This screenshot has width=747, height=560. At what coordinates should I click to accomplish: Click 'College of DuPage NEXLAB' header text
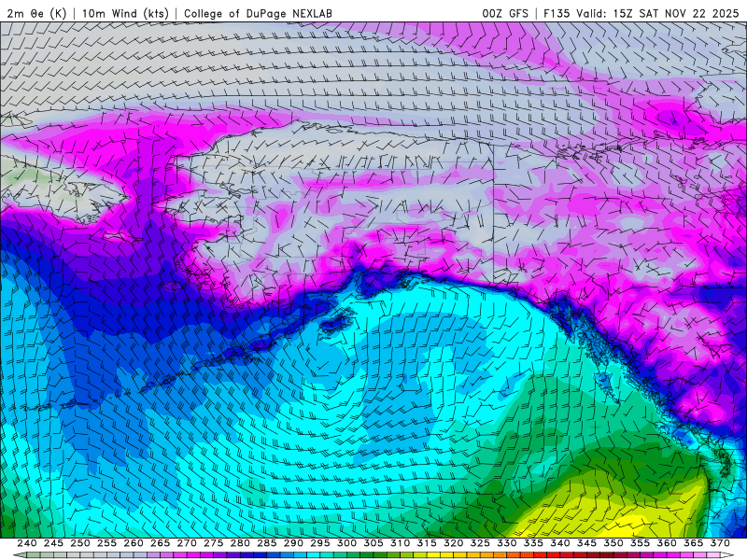[258, 13]
